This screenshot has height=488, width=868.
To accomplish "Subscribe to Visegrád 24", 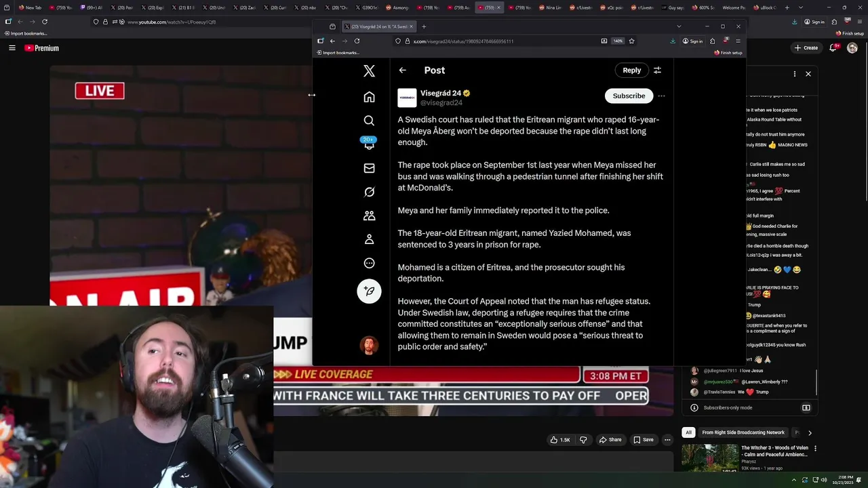I will [x=629, y=96].
